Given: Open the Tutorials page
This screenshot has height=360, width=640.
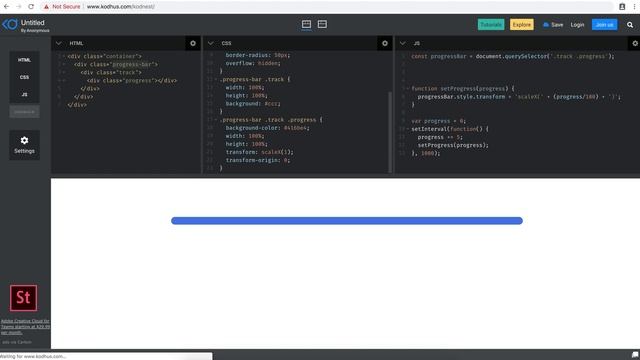Looking at the screenshot, I should pyautogui.click(x=491, y=25).
